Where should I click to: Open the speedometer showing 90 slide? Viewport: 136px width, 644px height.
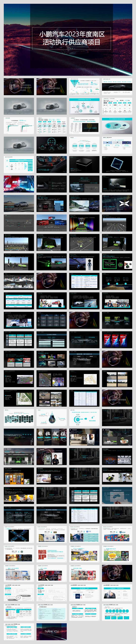(52, 203)
